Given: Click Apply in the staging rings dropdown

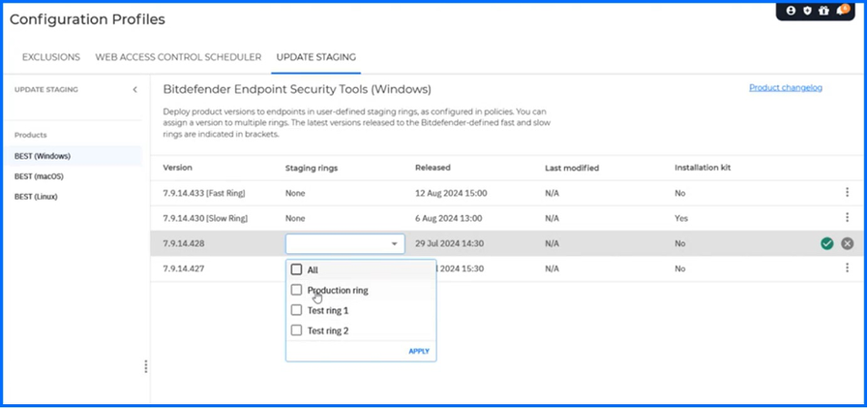Looking at the screenshot, I should (x=419, y=352).
